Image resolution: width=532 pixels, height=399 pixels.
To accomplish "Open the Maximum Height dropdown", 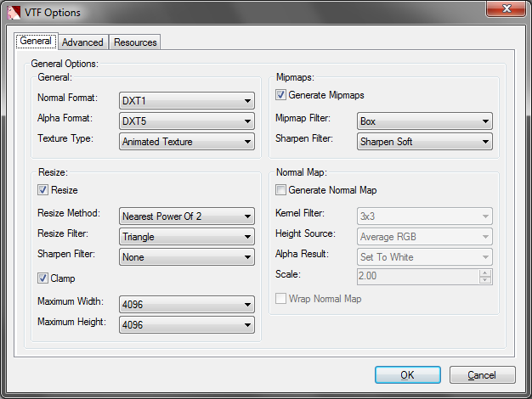I will 187,325.
